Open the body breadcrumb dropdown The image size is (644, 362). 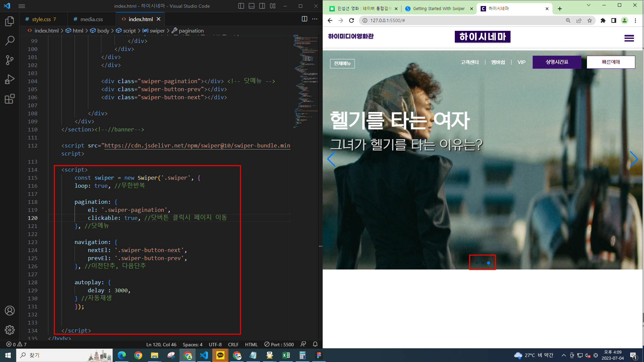click(x=103, y=31)
